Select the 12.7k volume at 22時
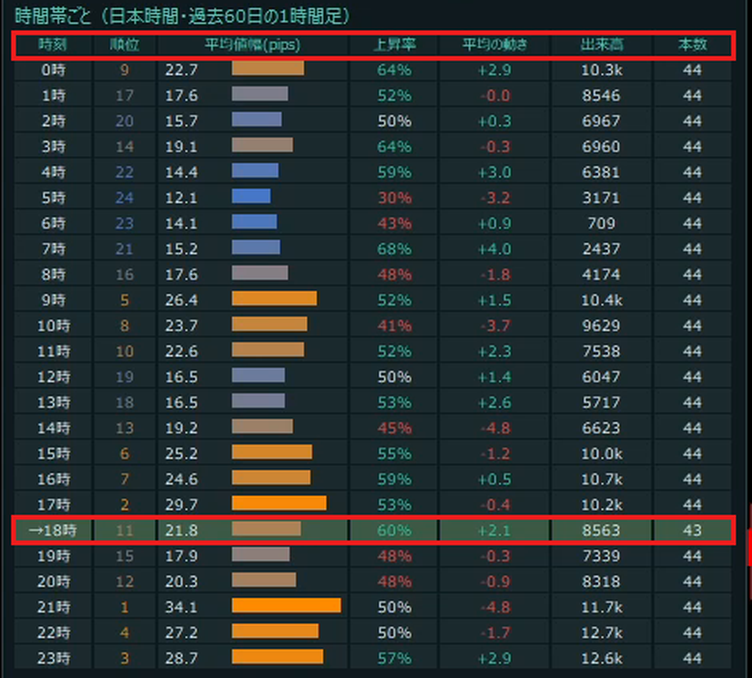 pyautogui.click(x=601, y=632)
